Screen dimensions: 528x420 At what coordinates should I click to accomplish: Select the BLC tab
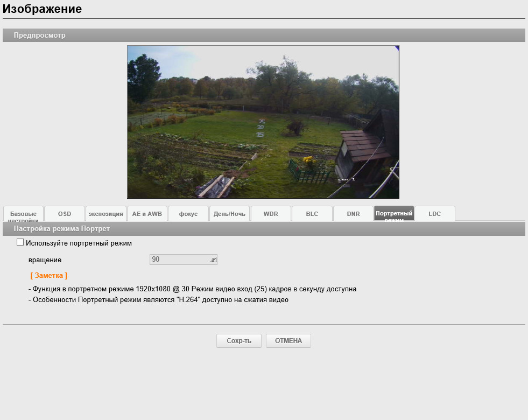pyautogui.click(x=312, y=214)
